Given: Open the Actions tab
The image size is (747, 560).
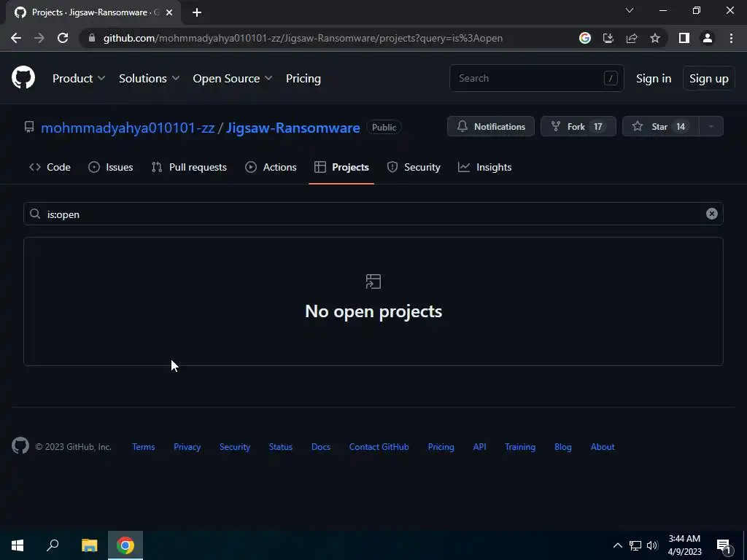Looking at the screenshot, I should pos(271,167).
